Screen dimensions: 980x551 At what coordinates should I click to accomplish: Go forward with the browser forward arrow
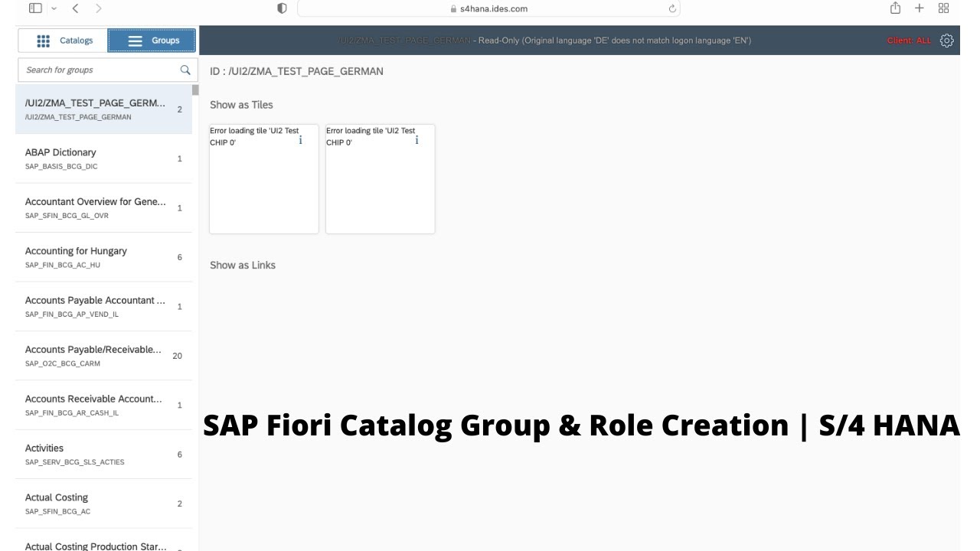(99, 8)
